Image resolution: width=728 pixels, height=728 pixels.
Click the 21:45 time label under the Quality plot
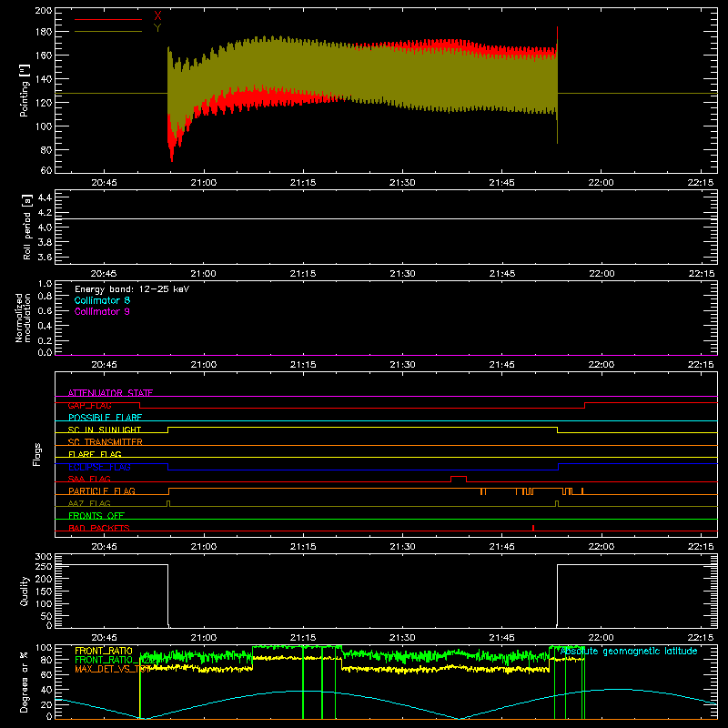502,638
